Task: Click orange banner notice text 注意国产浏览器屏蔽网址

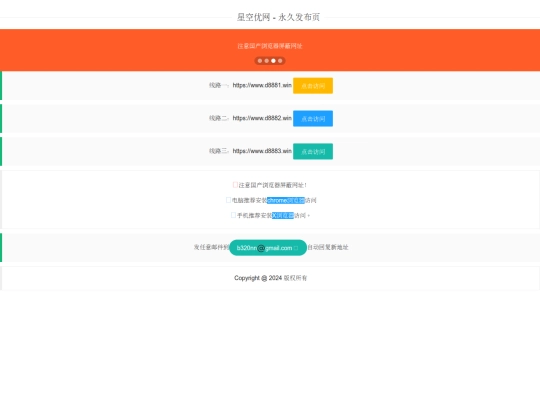Action: [270, 46]
